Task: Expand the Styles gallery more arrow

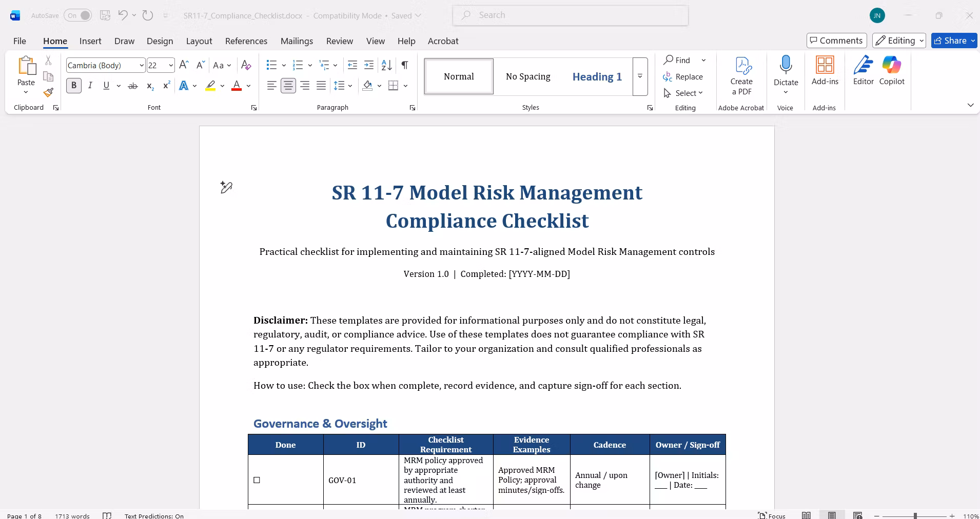Action: [640, 76]
